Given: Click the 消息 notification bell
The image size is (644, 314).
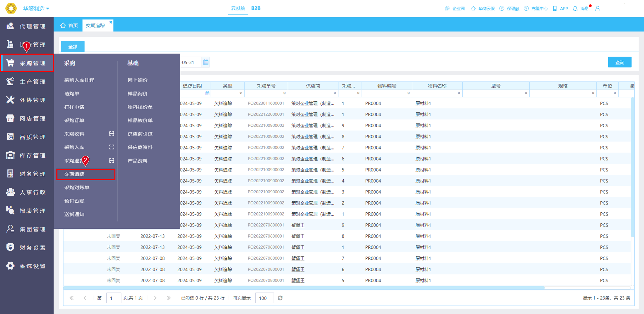Looking at the screenshot, I should click(575, 8).
